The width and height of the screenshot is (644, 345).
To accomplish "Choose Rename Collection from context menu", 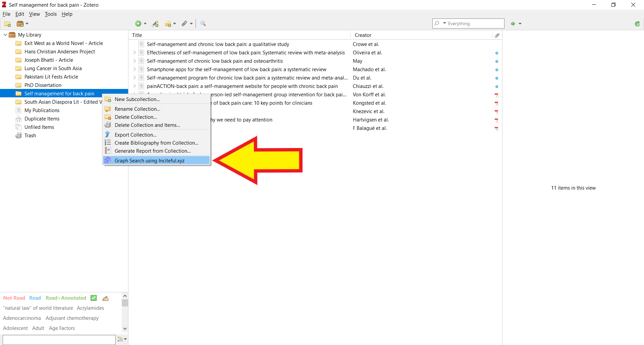I will click(156, 109).
